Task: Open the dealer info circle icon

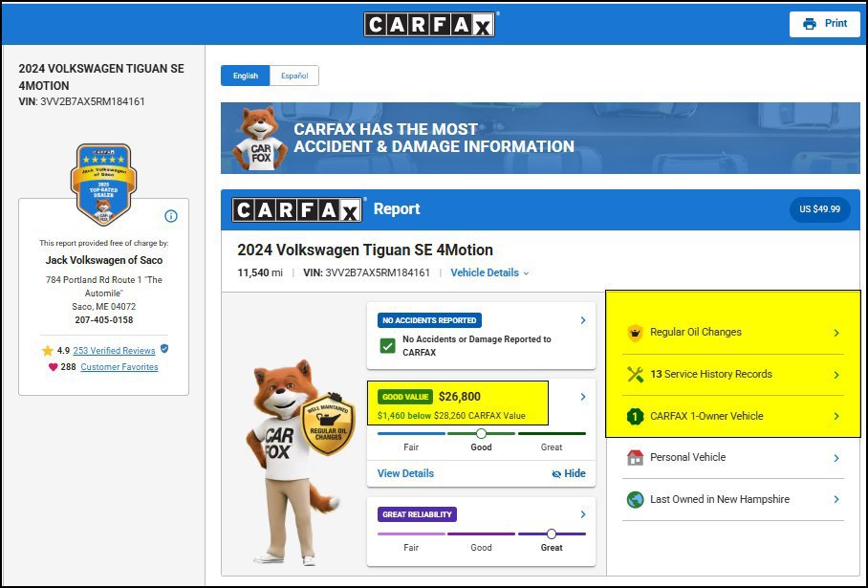Action: (x=171, y=216)
